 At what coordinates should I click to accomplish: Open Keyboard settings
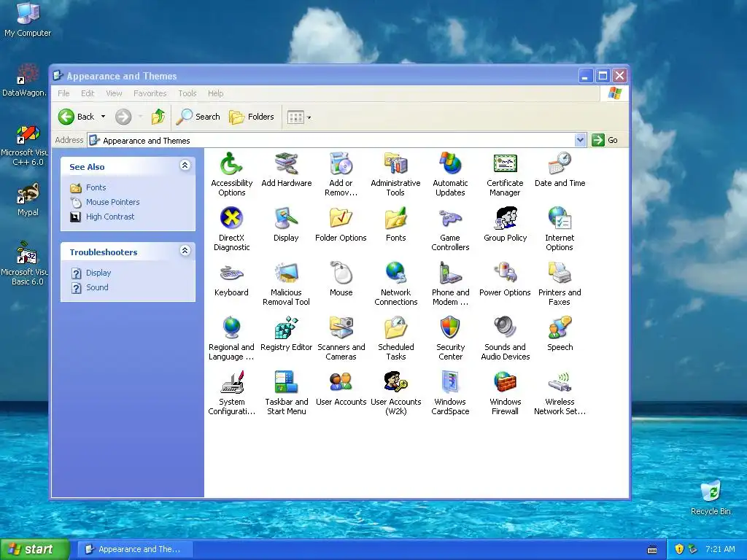231,279
